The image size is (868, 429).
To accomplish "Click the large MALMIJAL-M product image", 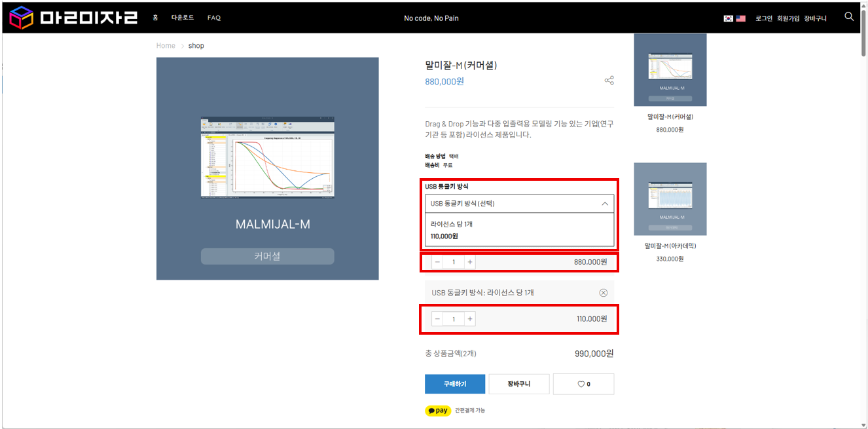I will [268, 168].
